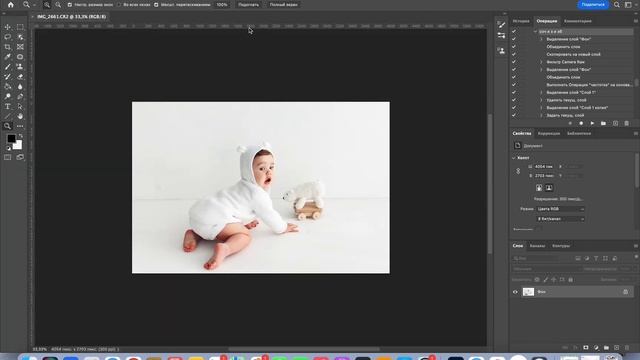Select the Eraser tool
Screen dimensions: 640x360
pos(20,77)
